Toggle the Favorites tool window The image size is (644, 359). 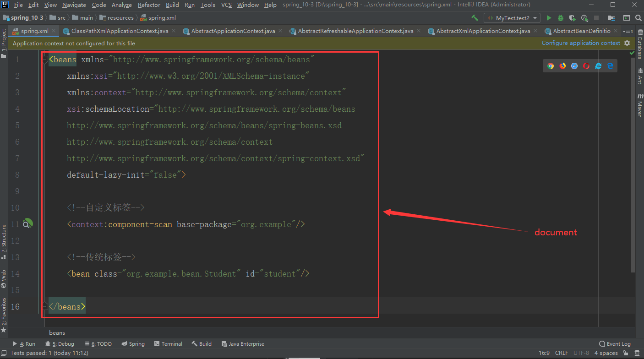click(x=4, y=315)
